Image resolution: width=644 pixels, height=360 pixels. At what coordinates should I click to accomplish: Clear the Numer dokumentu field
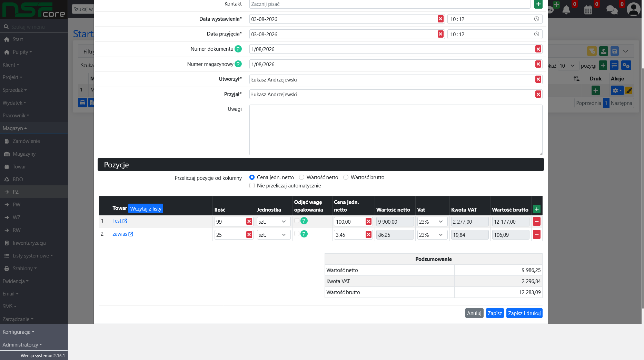(x=538, y=49)
